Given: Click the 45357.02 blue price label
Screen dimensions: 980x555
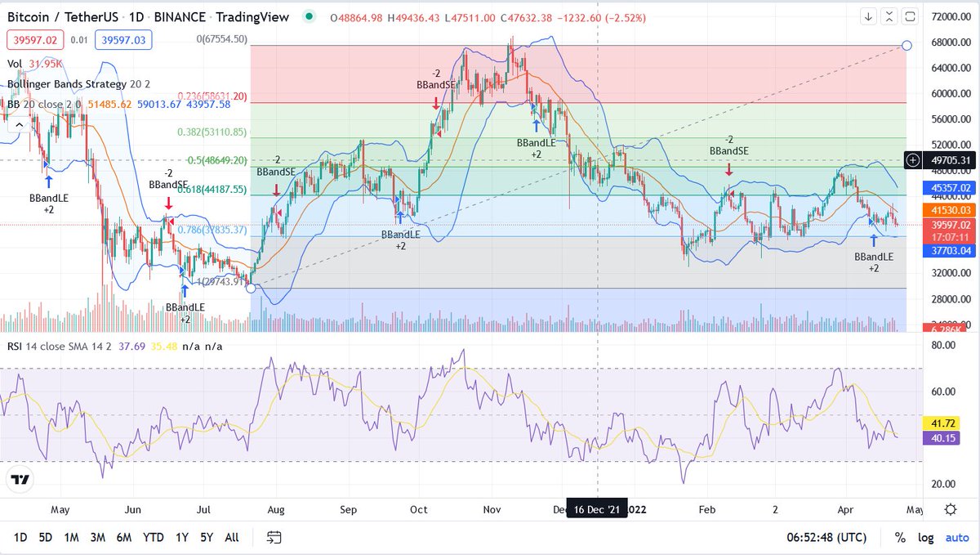Looking at the screenshot, I should 947,188.
